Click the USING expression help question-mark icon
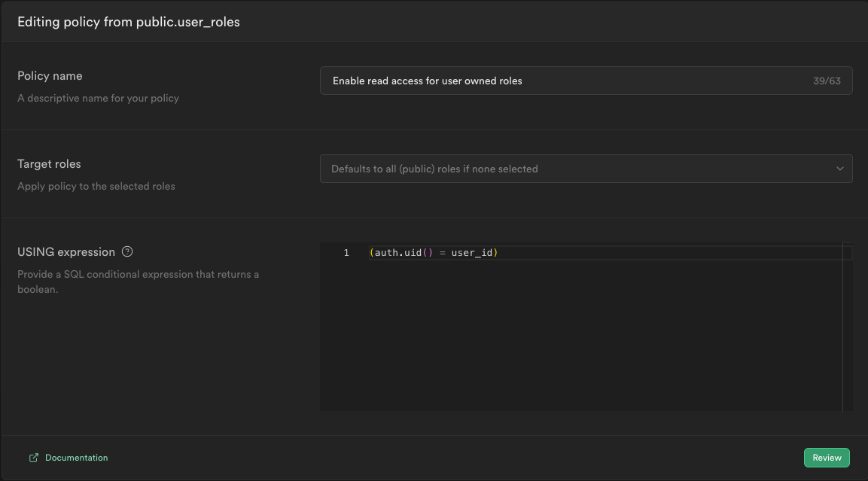 point(126,252)
